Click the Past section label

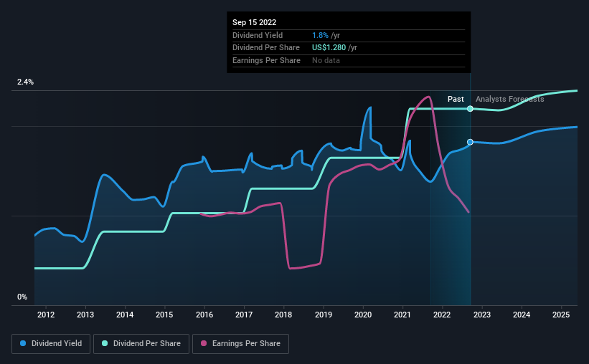click(456, 99)
